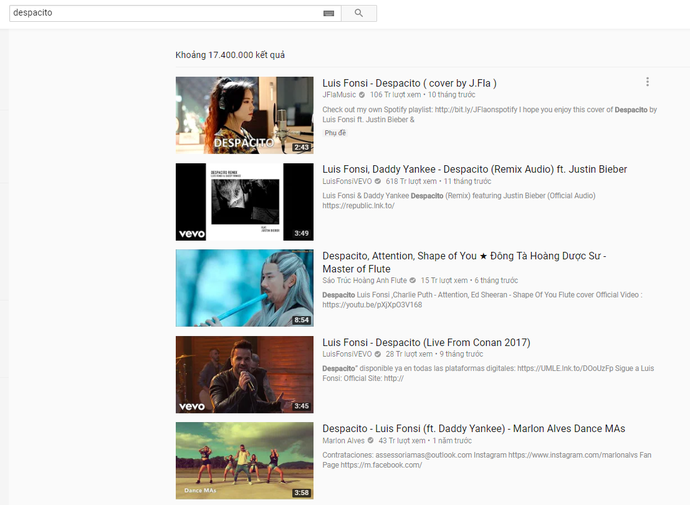Click verified badge next to JFlaMusic
Viewport: 690px width, 505px height.
[362, 95]
